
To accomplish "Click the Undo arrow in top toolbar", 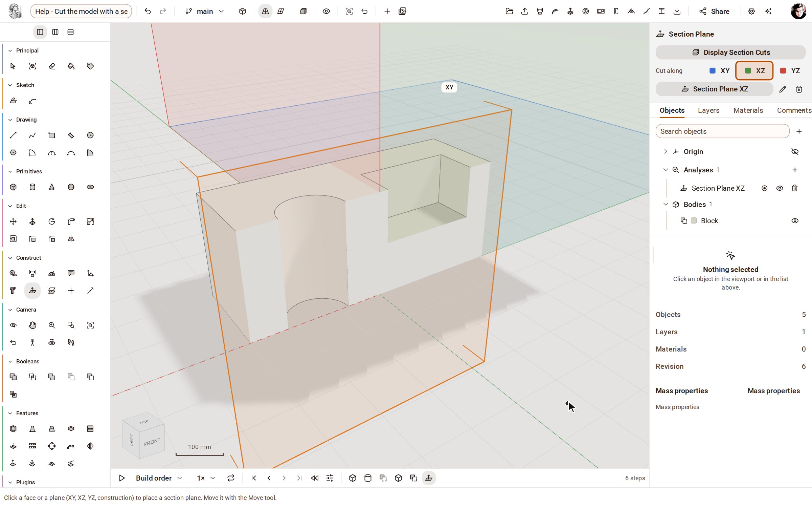I will [x=148, y=11].
